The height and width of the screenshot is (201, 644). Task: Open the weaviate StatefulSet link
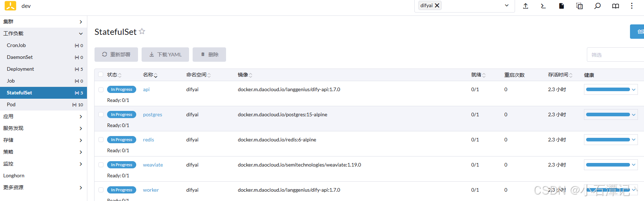pyautogui.click(x=153, y=165)
